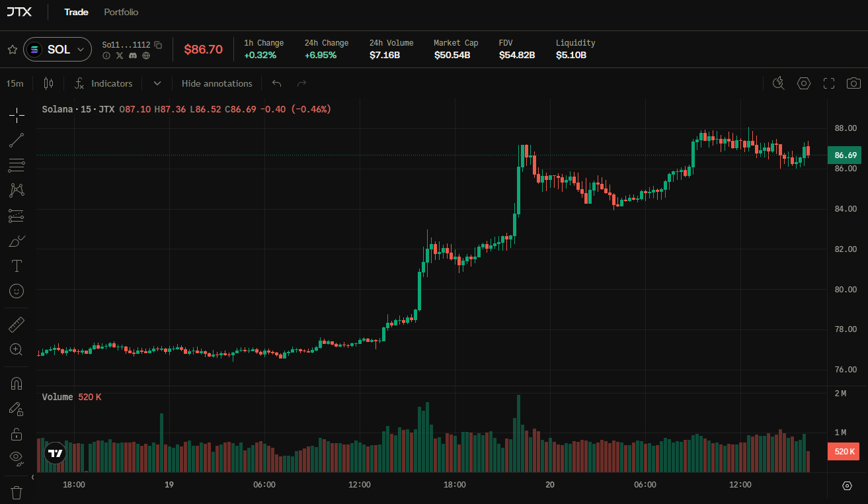Redo the last chart action
Screen dimensions: 868x504
point(302,83)
